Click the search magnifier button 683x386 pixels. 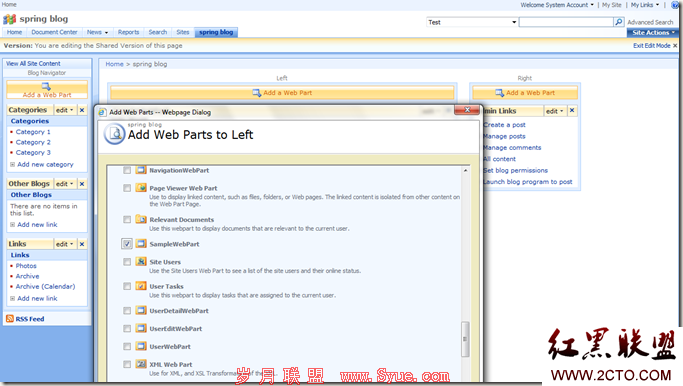click(x=619, y=22)
